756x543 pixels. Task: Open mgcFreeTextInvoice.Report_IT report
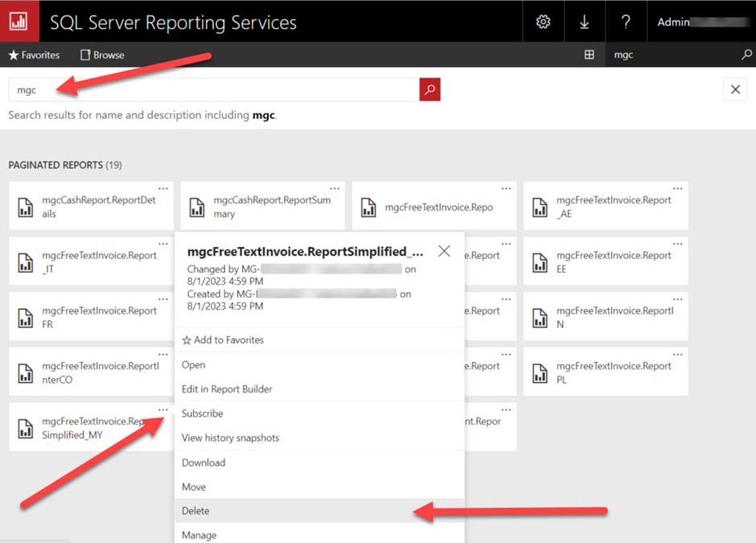tap(91, 261)
